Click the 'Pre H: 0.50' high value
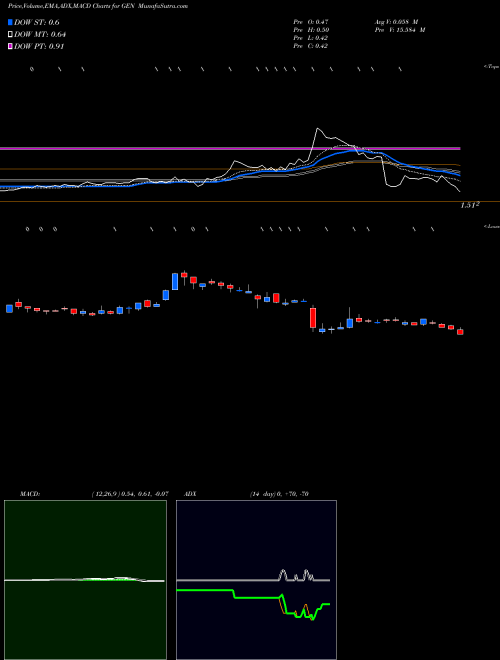Viewport: 500px width, 660px height. click(x=311, y=30)
